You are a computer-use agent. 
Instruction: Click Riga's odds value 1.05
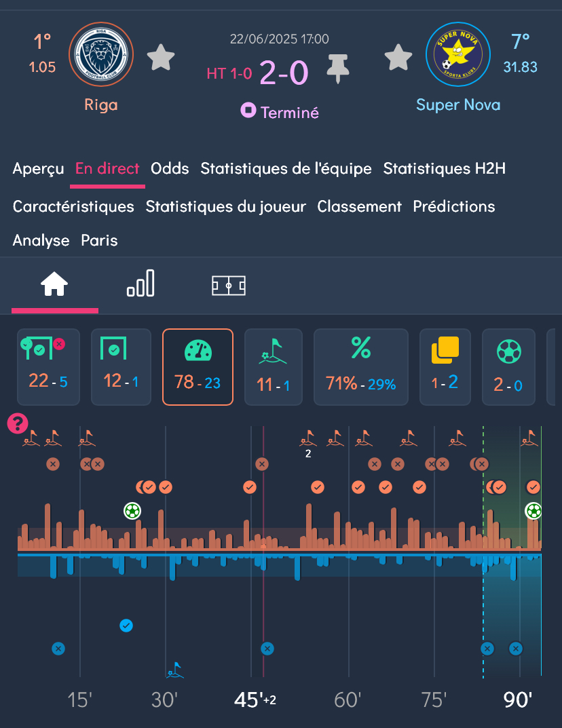(x=42, y=67)
